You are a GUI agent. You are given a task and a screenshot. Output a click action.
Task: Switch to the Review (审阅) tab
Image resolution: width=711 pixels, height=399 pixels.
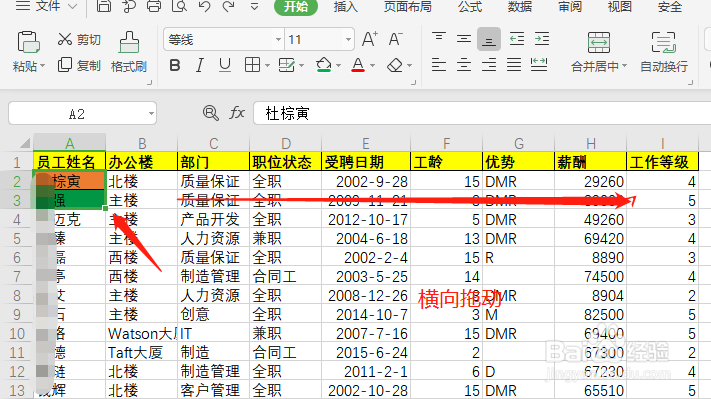pyautogui.click(x=570, y=7)
